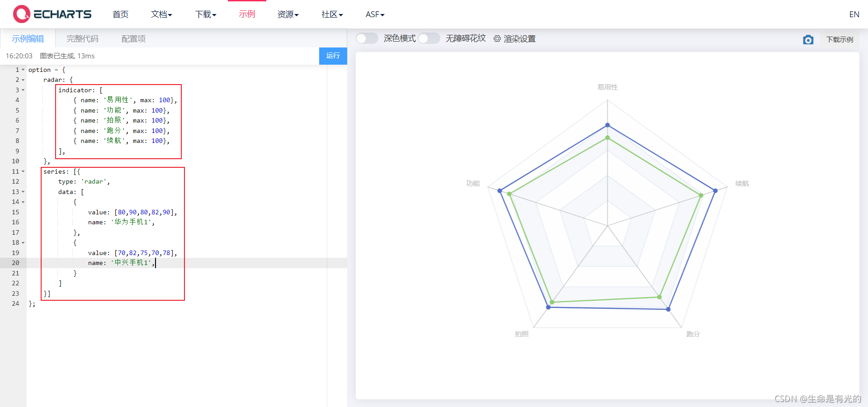This screenshot has height=407, width=868.
Task: Select the 示例 examples menu item
Action: tap(247, 14)
